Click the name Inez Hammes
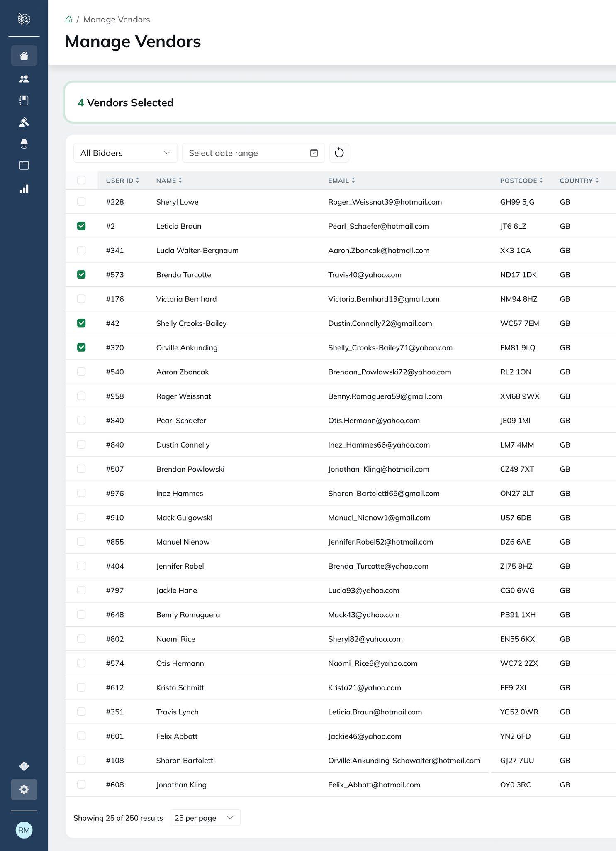This screenshot has width=616, height=851. pos(180,493)
